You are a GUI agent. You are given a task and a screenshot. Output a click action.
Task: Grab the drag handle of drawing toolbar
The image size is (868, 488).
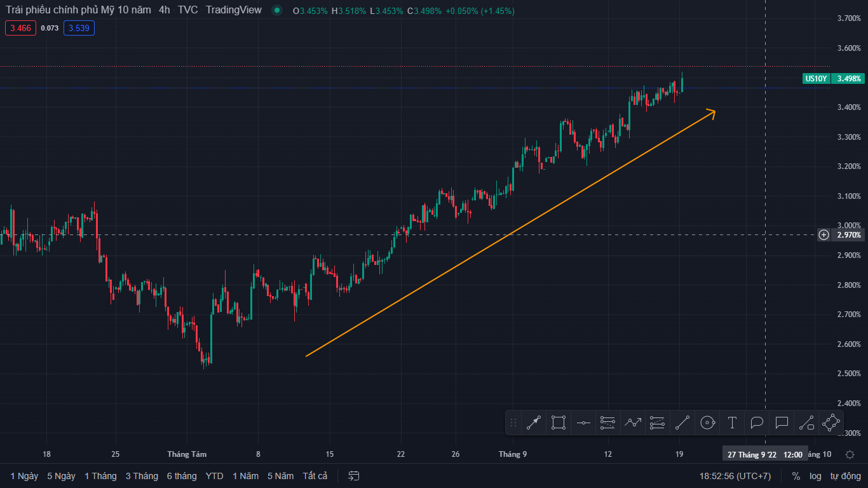(x=513, y=423)
